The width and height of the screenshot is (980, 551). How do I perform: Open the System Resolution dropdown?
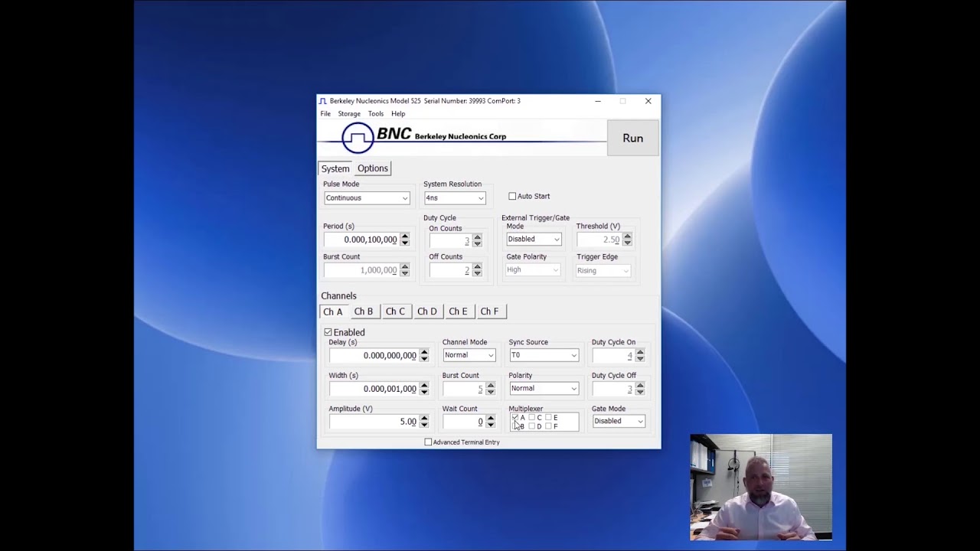point(455,198)
